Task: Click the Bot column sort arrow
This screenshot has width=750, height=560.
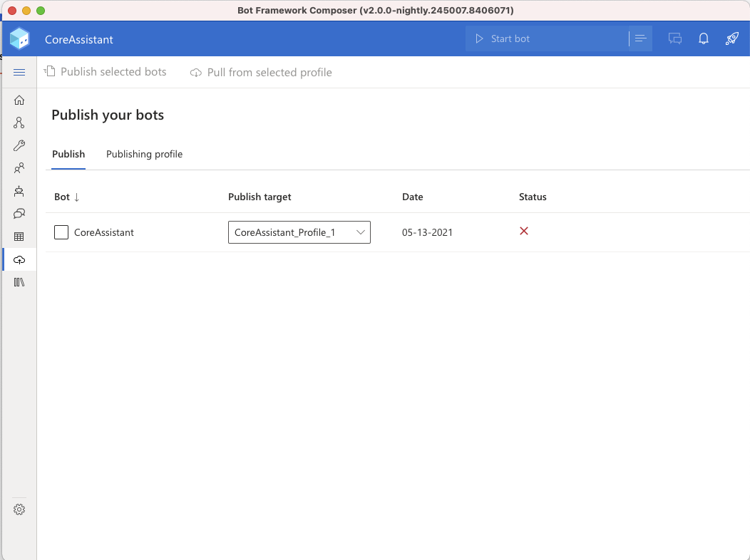Action: click(75, 197)
